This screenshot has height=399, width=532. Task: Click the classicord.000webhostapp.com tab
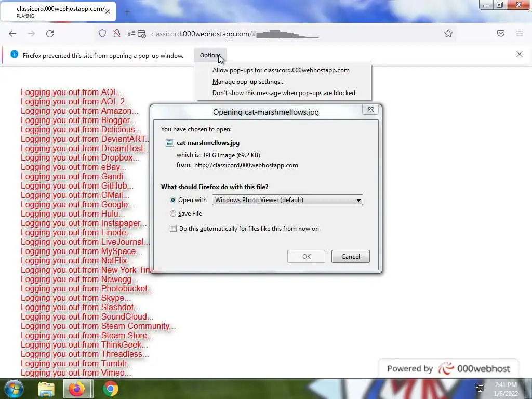click(x=58, y=11)
